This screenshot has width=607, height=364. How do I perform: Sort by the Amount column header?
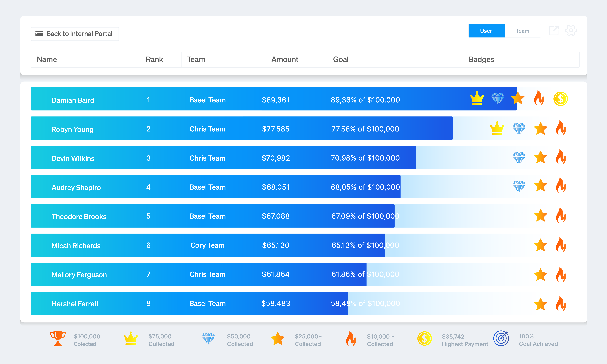click(x=285, y=60)
